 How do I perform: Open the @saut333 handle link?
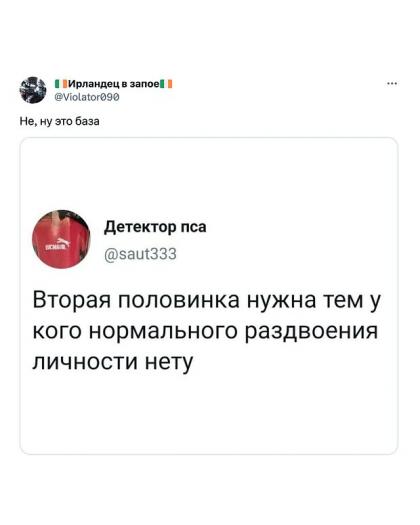click(x=140, y=254)
